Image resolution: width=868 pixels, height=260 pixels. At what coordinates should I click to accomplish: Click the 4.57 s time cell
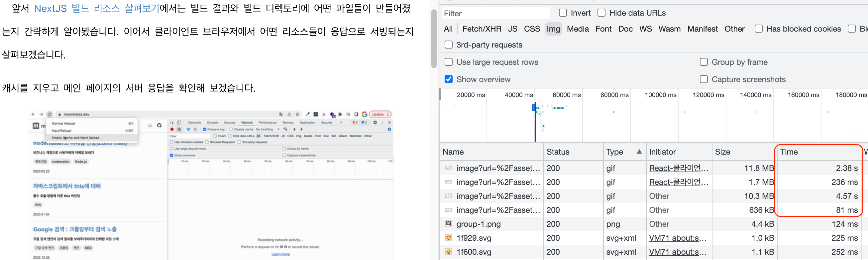point(819,196)
